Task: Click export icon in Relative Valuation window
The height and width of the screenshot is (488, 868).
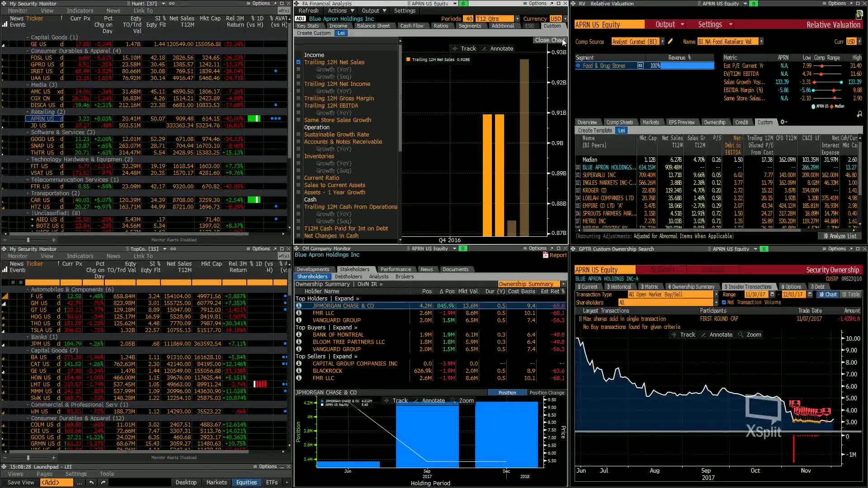Action: pyautogui.click(x=859, y=15)
